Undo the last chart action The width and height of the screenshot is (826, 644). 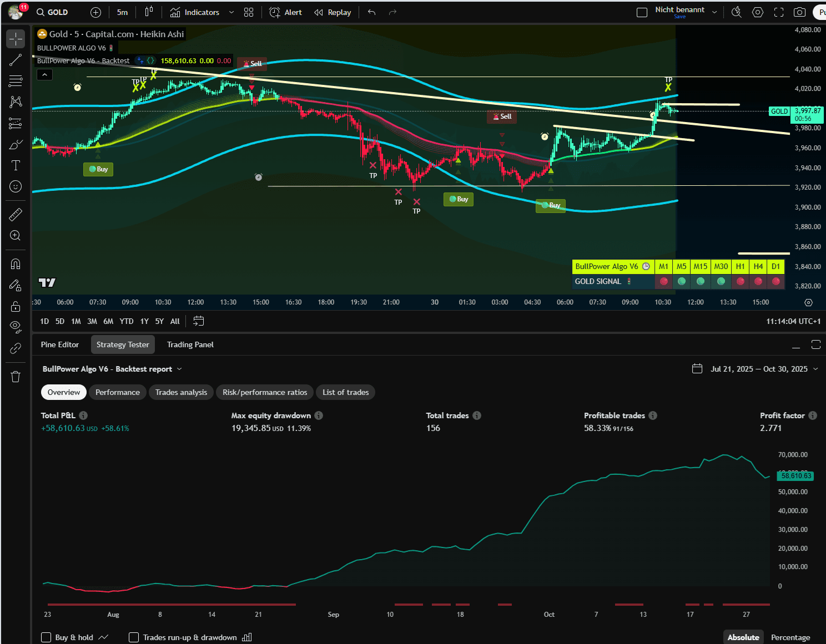(x=372, y=12)
